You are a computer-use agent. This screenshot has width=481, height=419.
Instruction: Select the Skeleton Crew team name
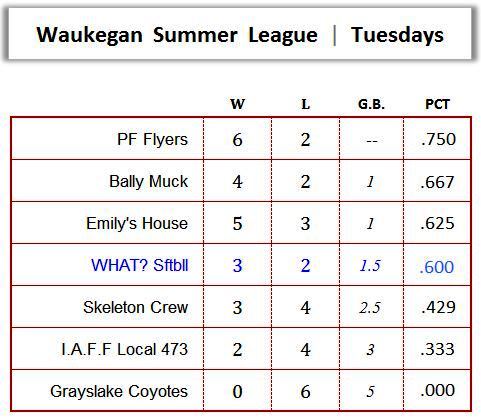[x=136, y=307]
